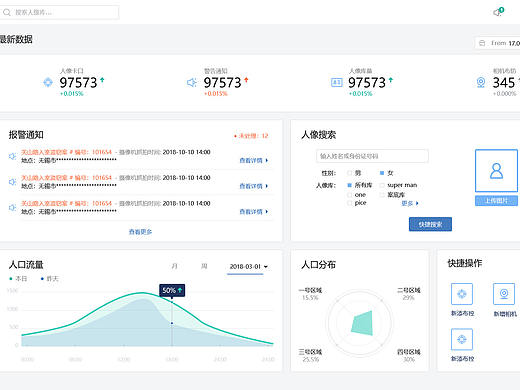Click speaker icon of first alarm row
Screen dimensions: 520x390
[12, 156]
